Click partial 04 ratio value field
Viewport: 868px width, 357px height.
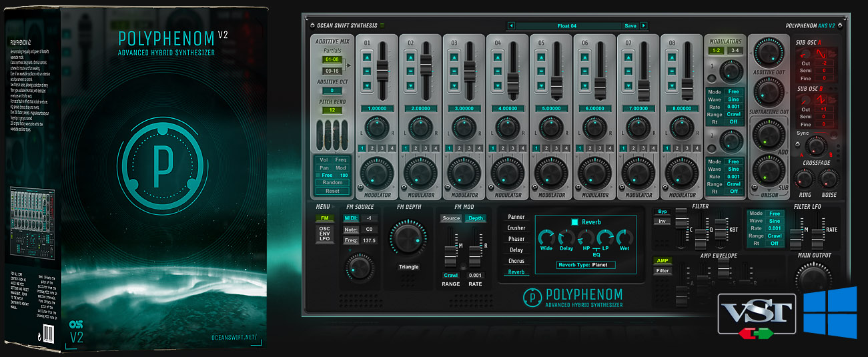coord(508,108)
